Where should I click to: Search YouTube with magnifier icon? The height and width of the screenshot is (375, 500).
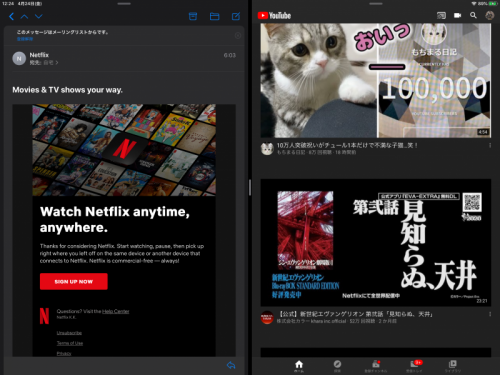pos(473,15)
